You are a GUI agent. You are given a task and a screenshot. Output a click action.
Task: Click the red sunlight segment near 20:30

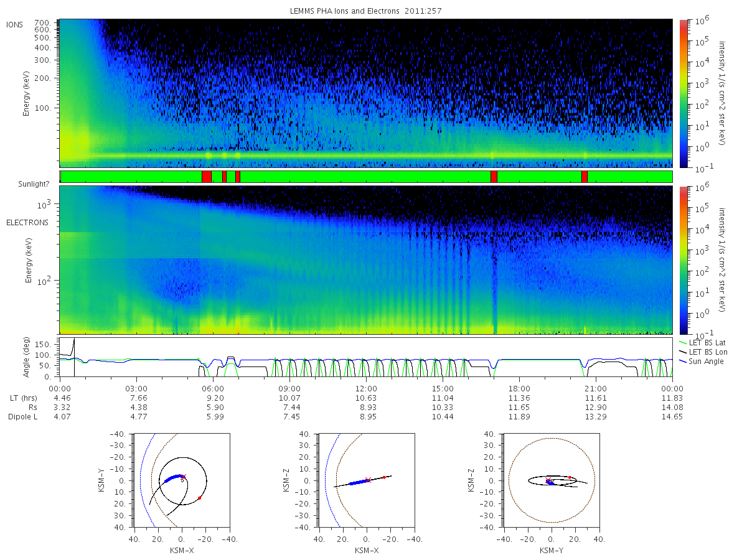click(585, 177)
